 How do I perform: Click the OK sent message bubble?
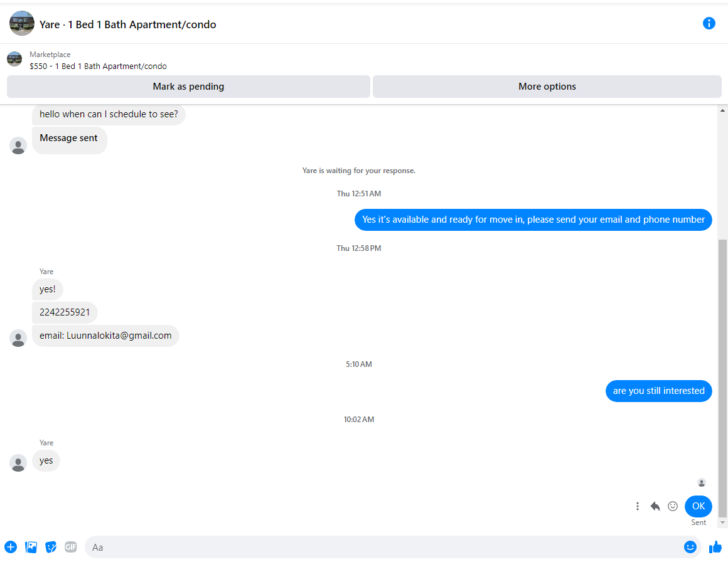(699, 506)
